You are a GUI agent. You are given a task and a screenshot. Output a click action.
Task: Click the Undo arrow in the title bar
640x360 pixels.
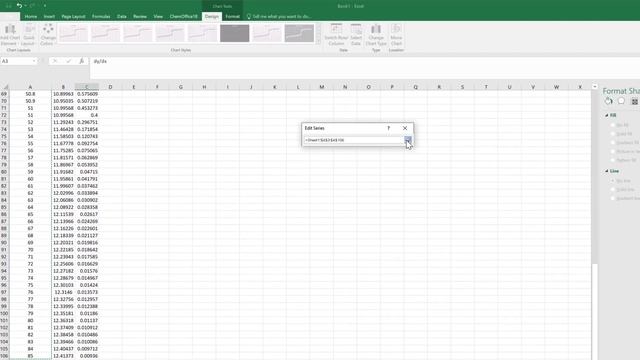pos(19,6)
